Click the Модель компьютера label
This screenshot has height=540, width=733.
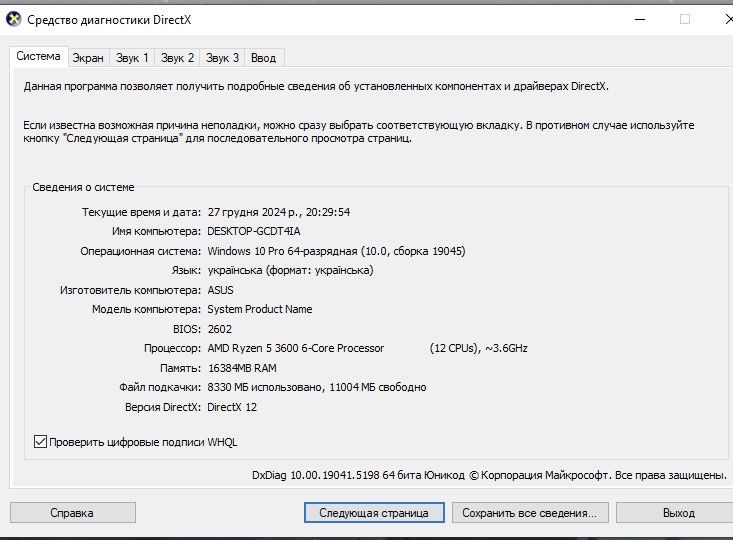pyautogui.click(x=146, y=309)
